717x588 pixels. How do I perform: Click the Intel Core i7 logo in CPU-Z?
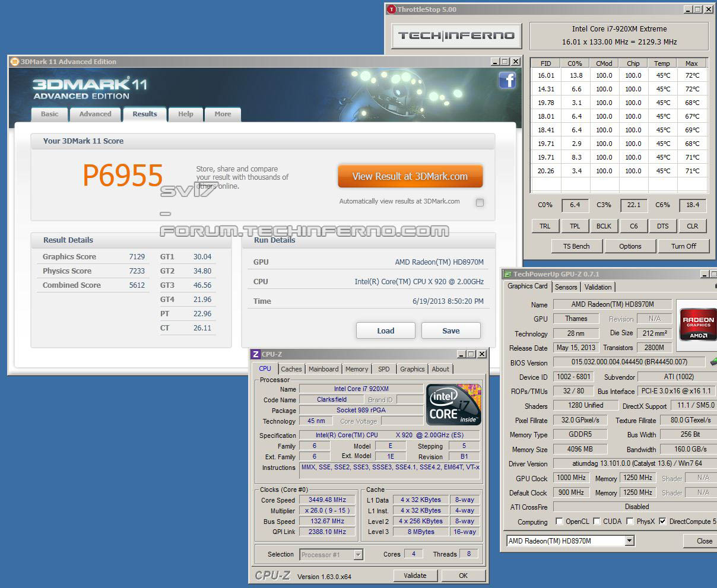pos(453,405)
